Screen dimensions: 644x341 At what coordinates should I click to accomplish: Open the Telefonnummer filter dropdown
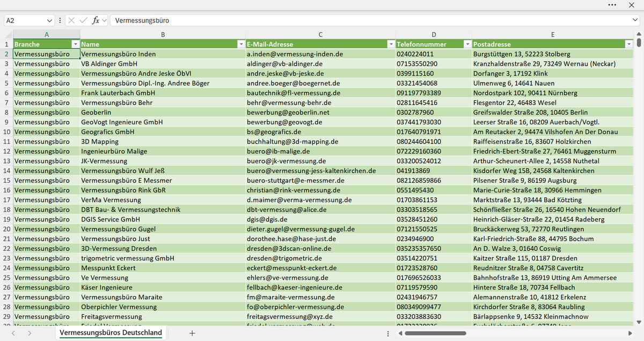click(467, 44)
